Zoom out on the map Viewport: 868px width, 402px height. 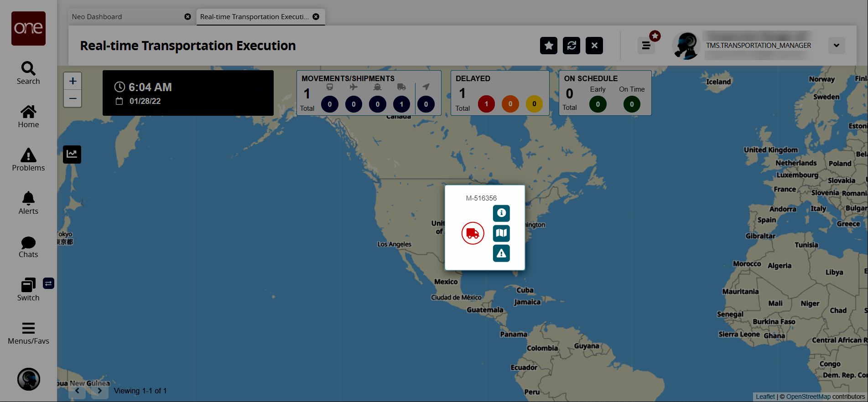73,98
